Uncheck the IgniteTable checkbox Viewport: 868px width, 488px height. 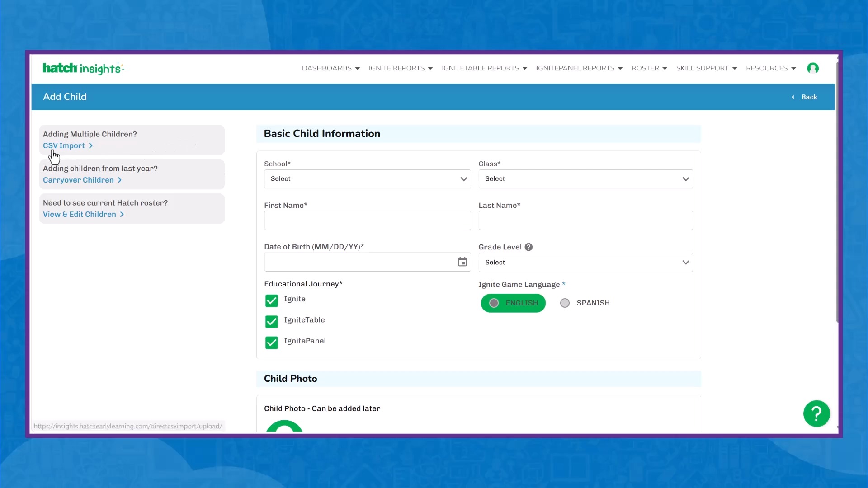tap(272, 322)
